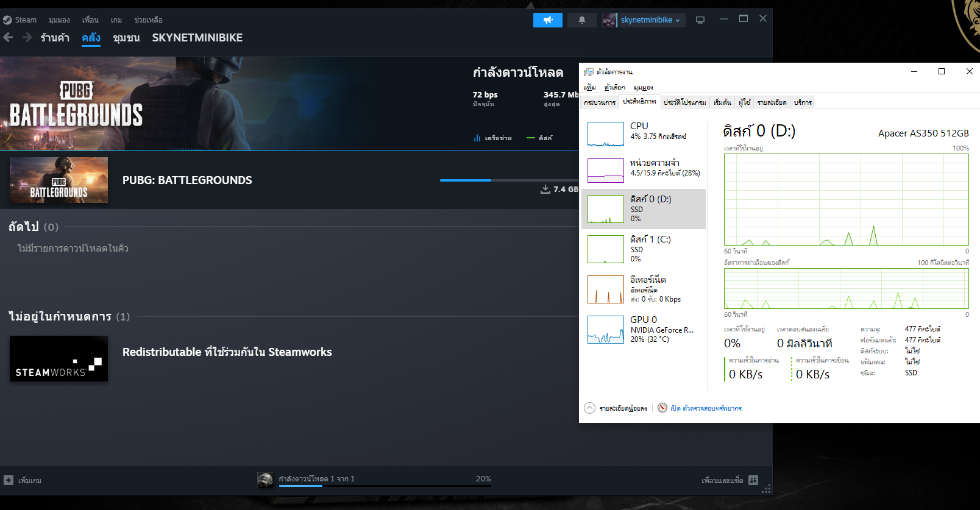Open the ช่วยเหลือ menu in Steam

click(148, 20)
